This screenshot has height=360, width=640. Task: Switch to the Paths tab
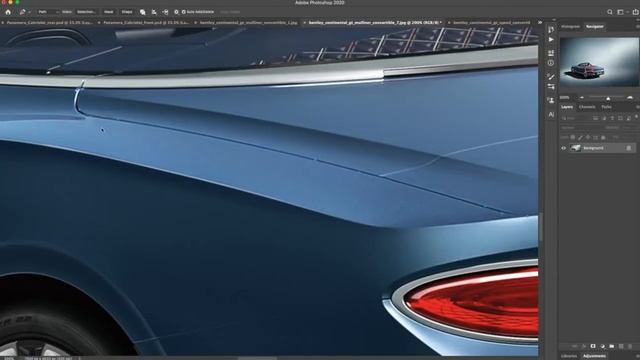click(607, 107)
